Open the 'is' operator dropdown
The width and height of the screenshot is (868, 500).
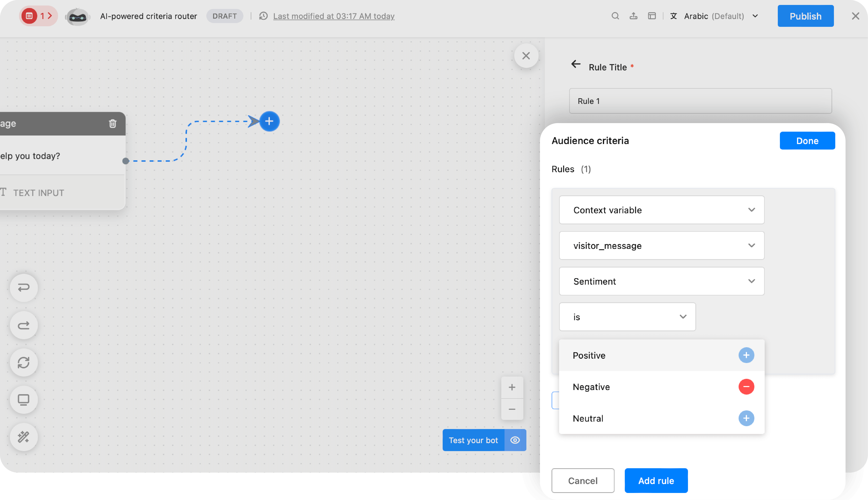click(627, 317)
